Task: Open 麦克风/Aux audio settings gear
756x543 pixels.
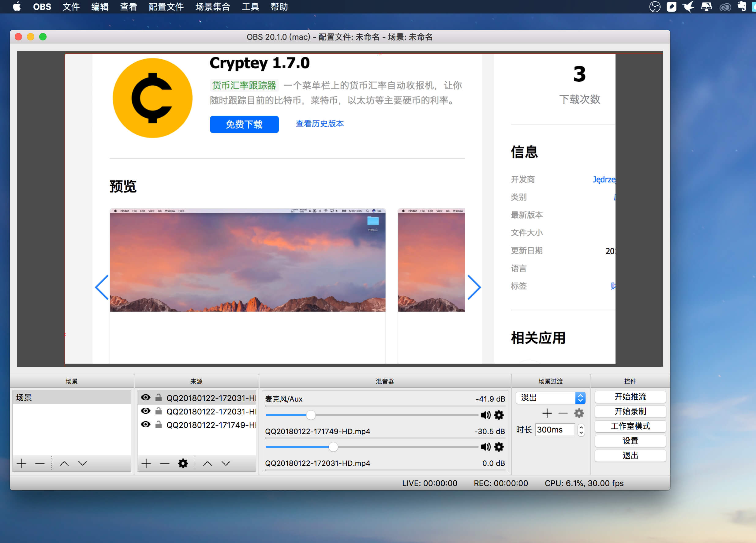Action: pos(499,415)
